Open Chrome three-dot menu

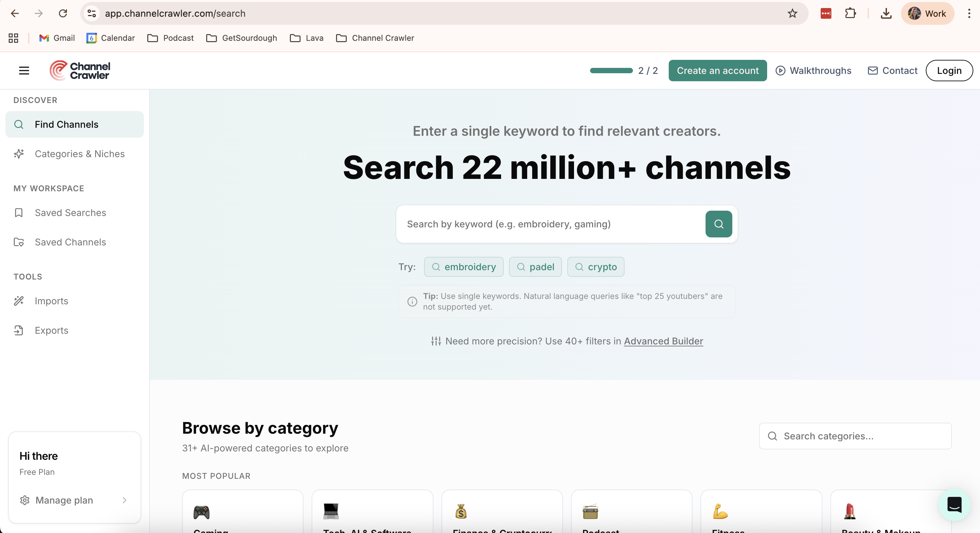click(x=969, y=14)
